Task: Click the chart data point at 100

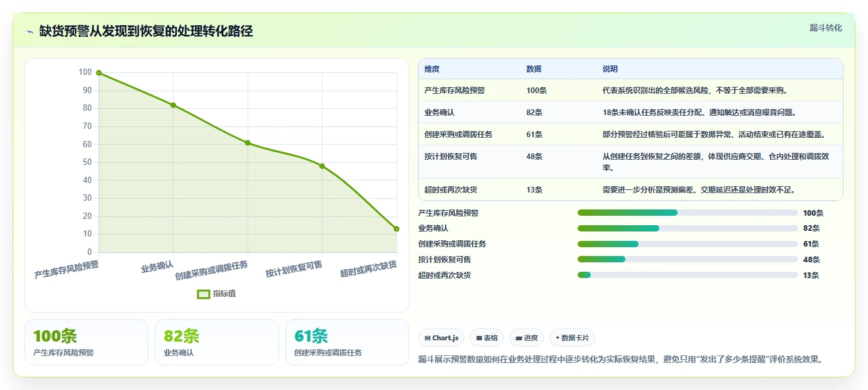Action: (99, 73)
